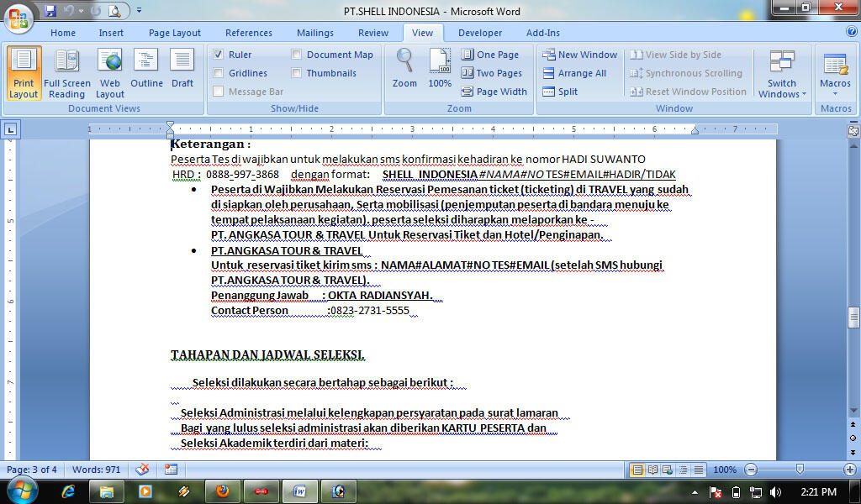Open the Add-Ins tab
This screenshot has height=504, width=861.
[x=543, y=33]
